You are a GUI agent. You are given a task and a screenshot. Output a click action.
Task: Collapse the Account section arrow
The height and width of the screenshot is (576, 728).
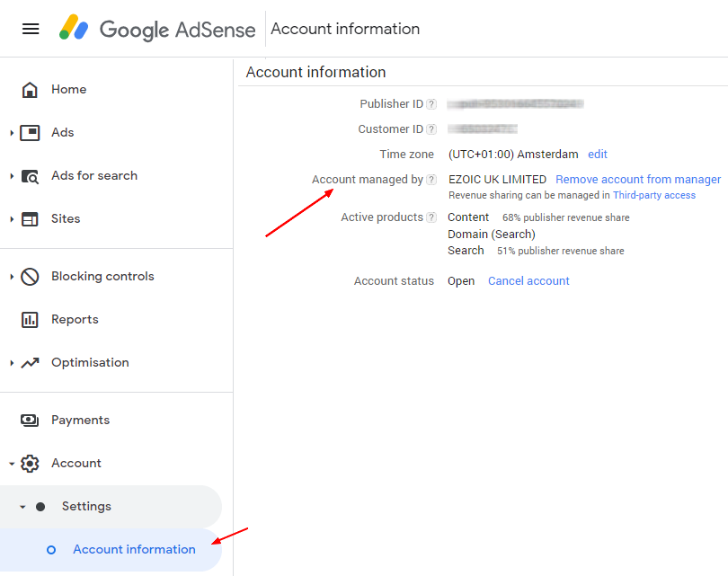point(12,464)
